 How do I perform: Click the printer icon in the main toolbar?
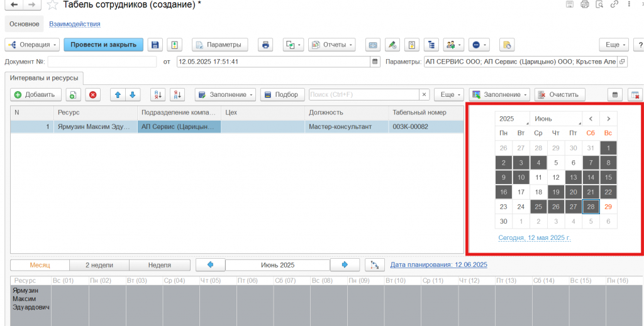(x=265, y=45)
